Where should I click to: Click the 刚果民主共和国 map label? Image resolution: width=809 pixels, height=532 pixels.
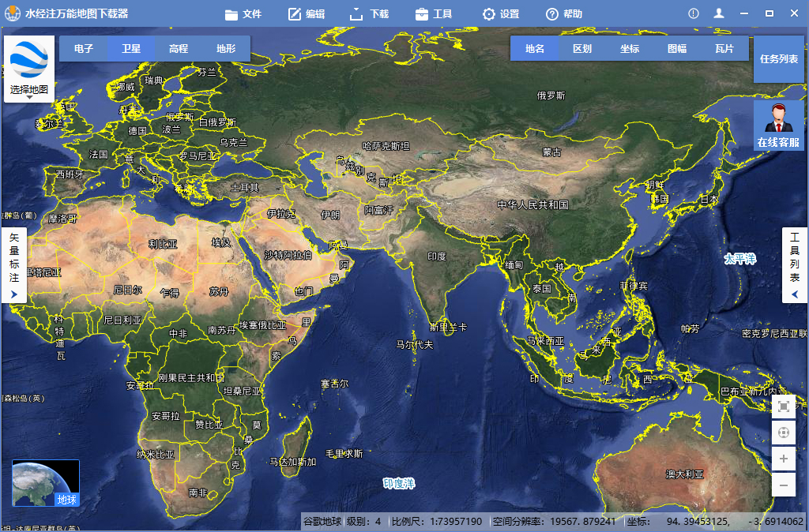[191, 378]
